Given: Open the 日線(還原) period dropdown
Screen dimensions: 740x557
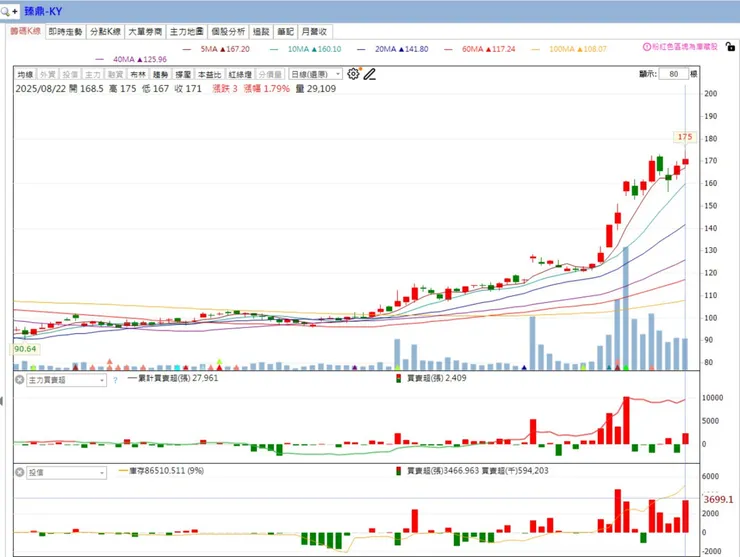Looking at the screenshot, I should 315,74.
